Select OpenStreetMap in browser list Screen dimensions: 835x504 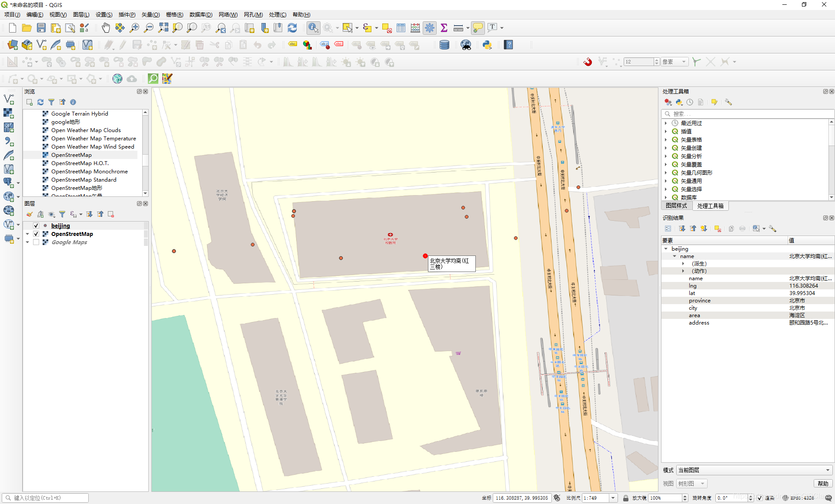(71, 155)
